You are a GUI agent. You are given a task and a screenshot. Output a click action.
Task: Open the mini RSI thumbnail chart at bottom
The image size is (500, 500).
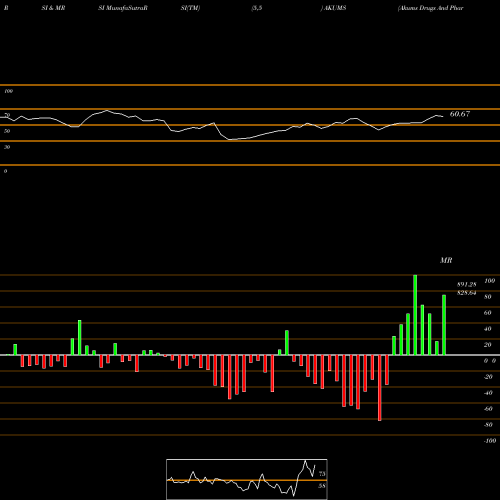(x=247, y=479)
